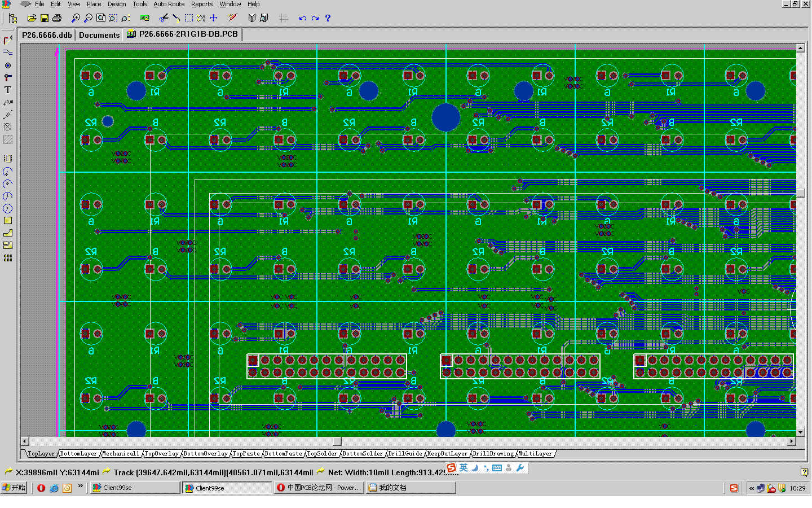This screenshot has height=508, width=812.
Task: Select the place line tool
Action: (x=8, y=52)
